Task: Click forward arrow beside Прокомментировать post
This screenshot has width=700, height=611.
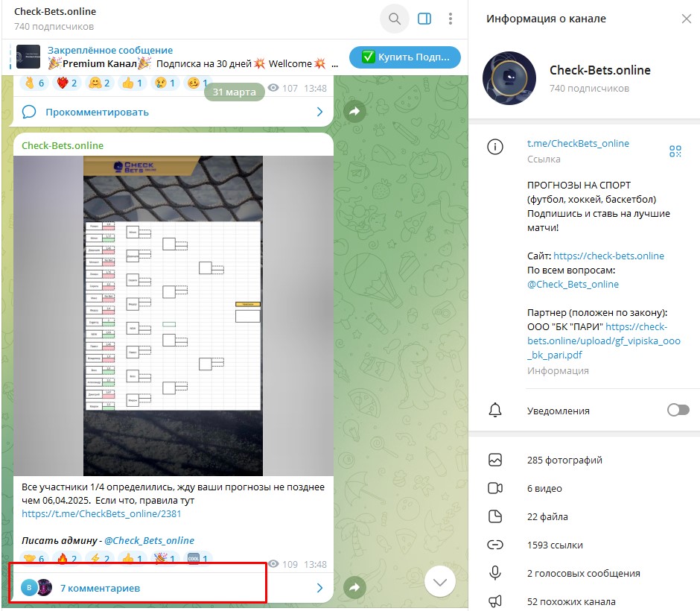Action: pyautogui.click(x=354, y=111)
